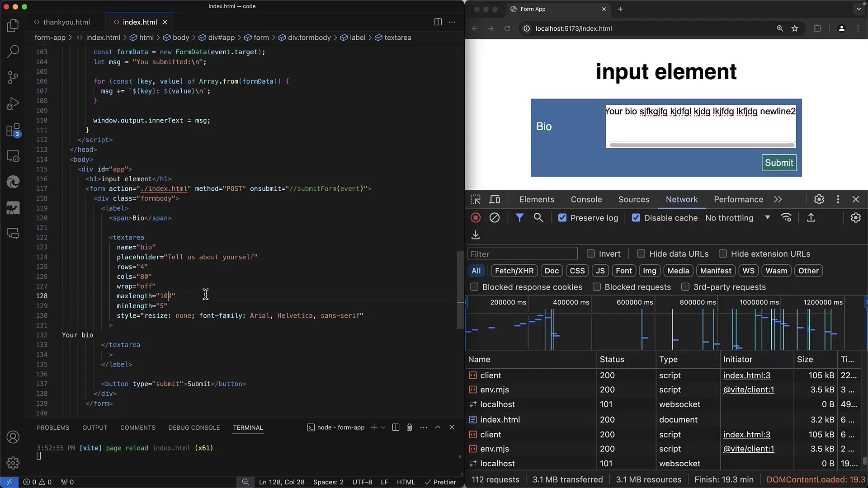This screenshot has height=488, width=868.
Task: Click the inspect element picker in DevTools
Action: click(x=476, y=199)
